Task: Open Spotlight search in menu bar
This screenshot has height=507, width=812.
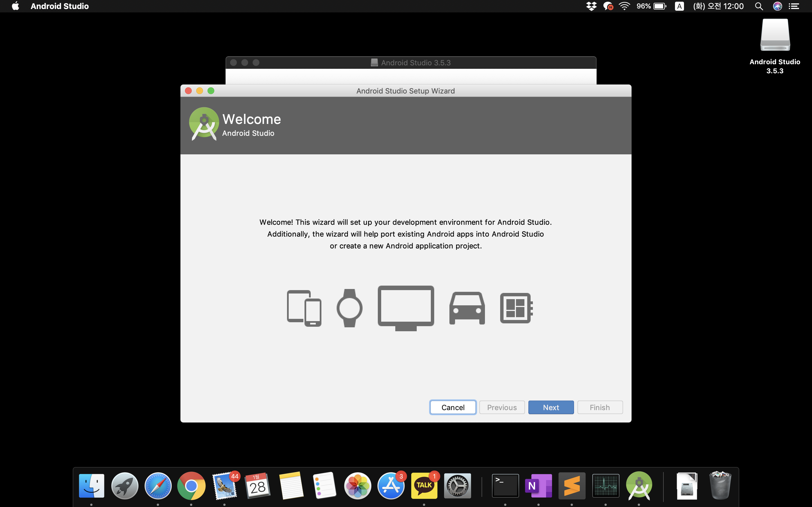Action: pyautogui.click(x=759, y=6)
